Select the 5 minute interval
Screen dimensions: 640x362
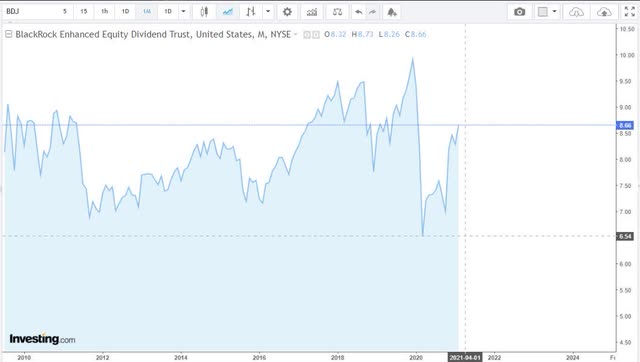[64, 11]
